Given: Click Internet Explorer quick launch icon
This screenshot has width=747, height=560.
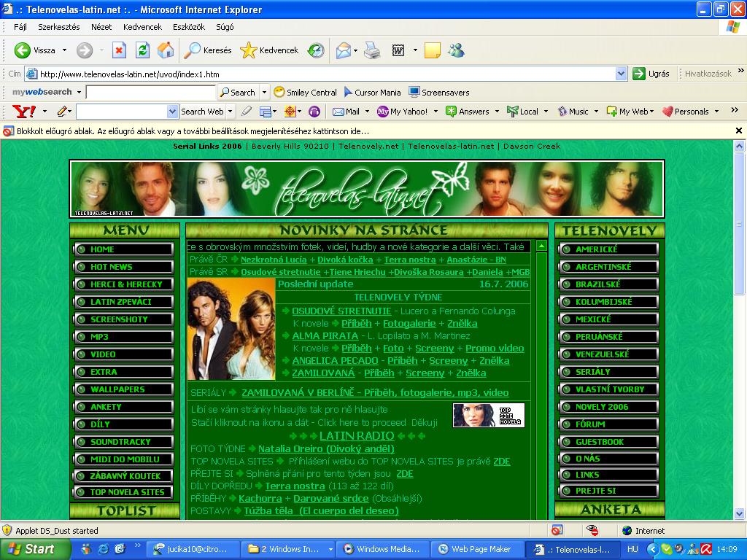Looking at the screenshot, I should (103, 549).
